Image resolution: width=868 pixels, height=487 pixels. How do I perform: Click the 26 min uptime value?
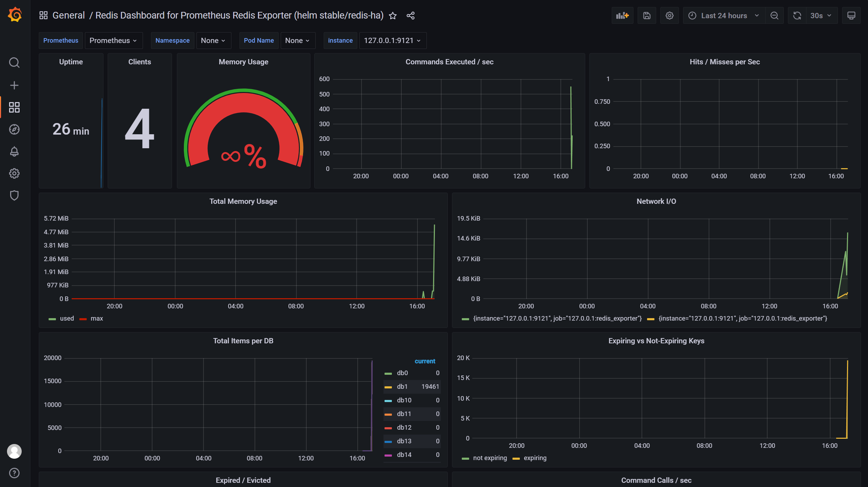pos(71,129)
